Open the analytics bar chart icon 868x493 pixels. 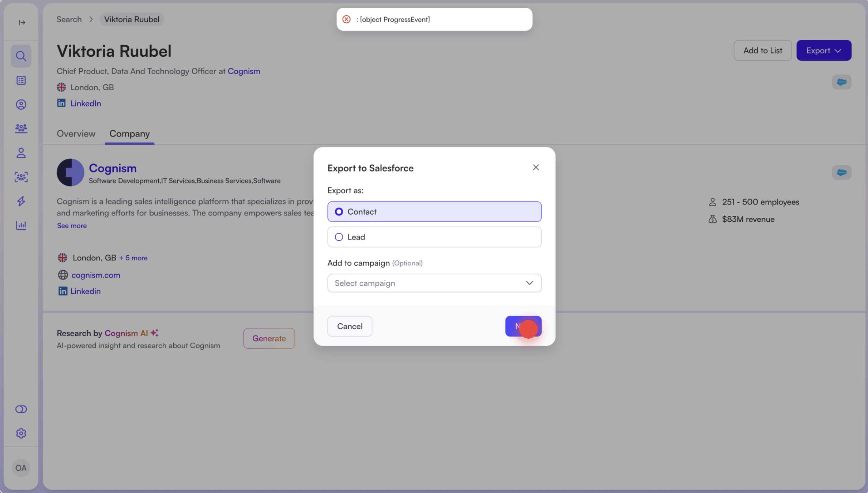click(21, 225)
